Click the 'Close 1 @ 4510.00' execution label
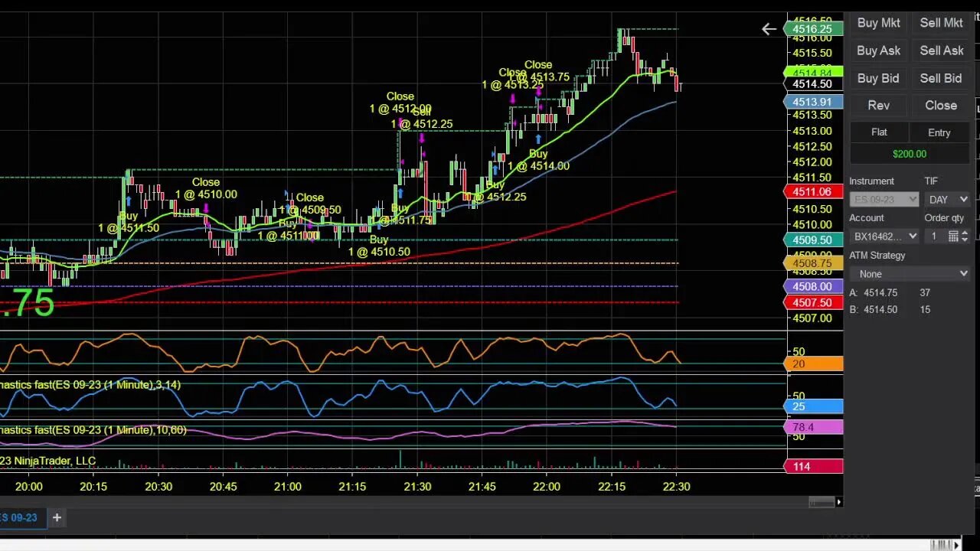Image resolution: width=980 pixels, height=551 pixels. (206, 188)
